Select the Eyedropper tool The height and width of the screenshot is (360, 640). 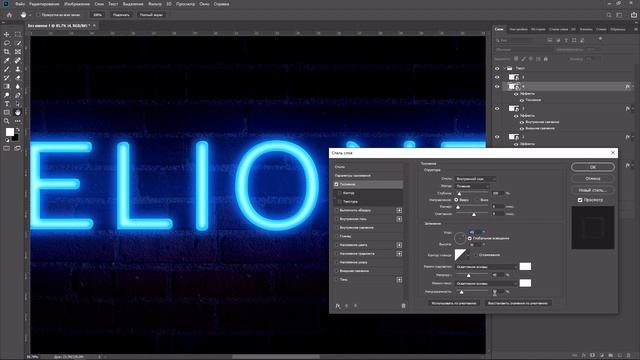coord(7,60)
